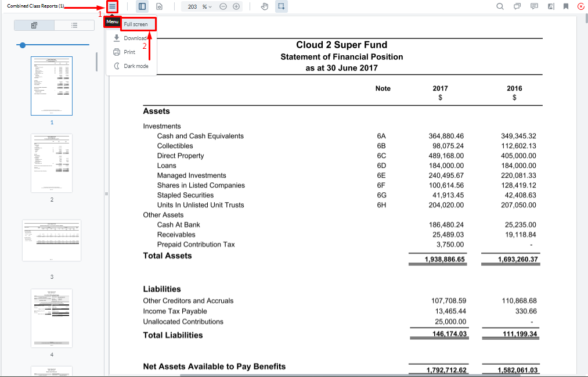Open the bookmark icon
Image resolution: width=588 pixels, height=377 pixels.
pos(566,6)
